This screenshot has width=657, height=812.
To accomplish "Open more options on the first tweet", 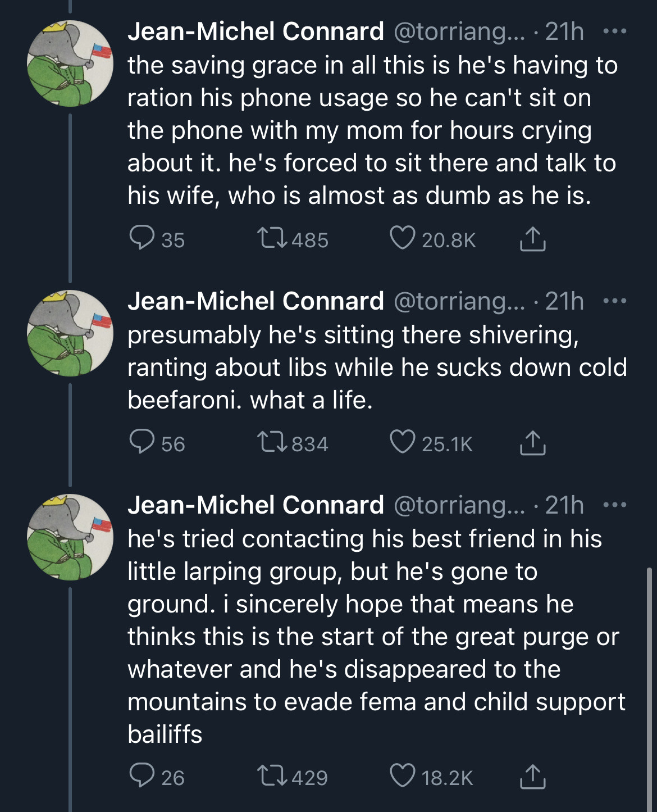I will point(615,31).
